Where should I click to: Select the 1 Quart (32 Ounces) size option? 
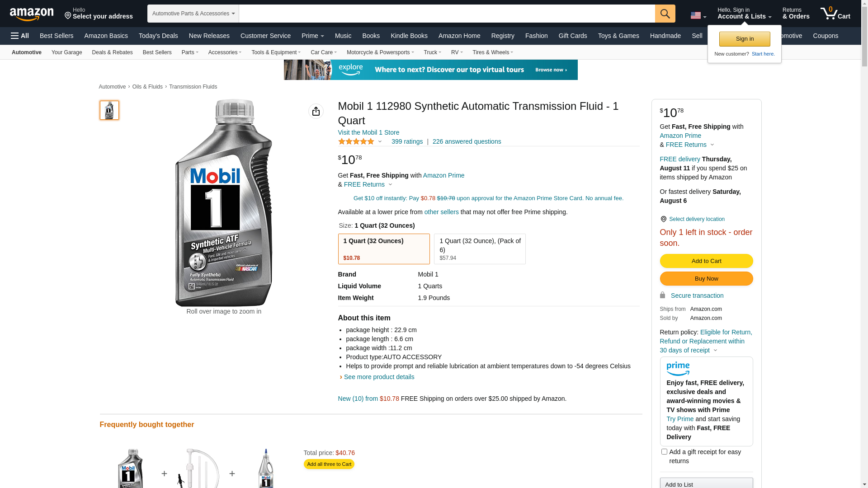click(x=384, y=249)
